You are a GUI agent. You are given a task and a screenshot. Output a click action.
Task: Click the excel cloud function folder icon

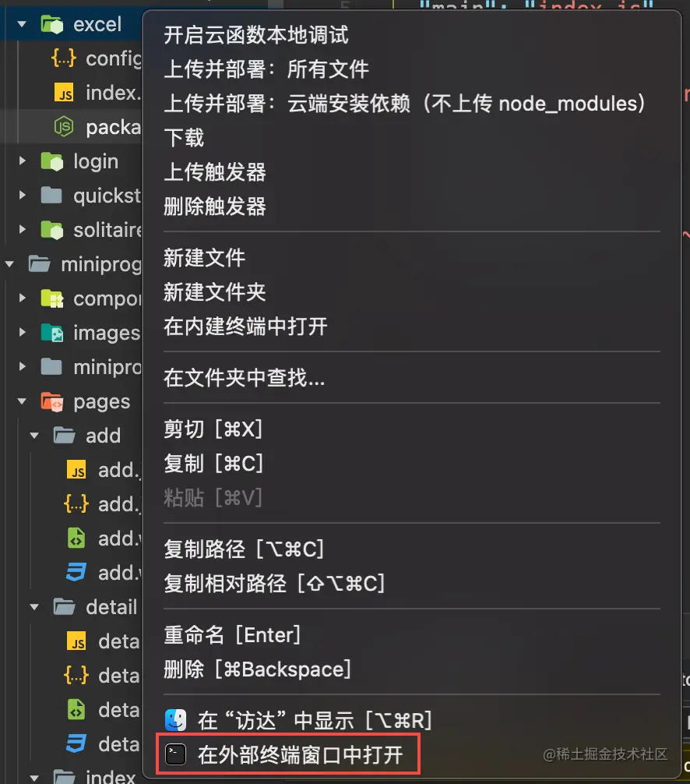pos(52,24)
